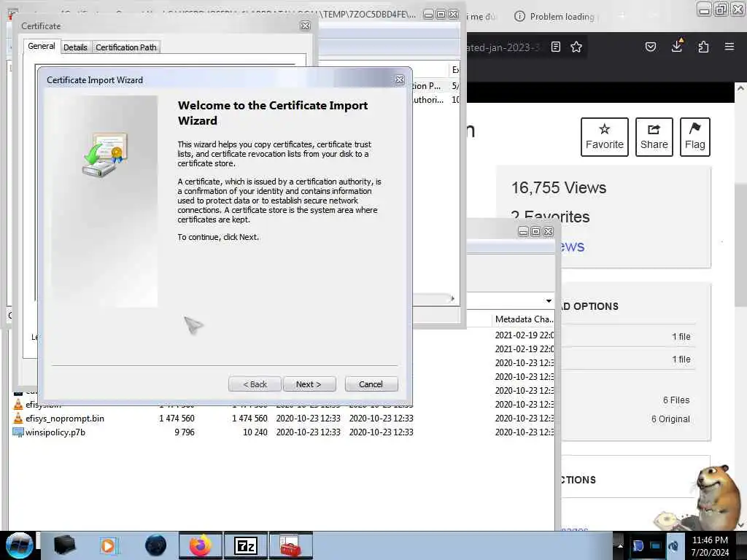Click the horizontal scroll right arrow in viewer
The width and height of the screenshot is (747, 560).
tap(452, 298)
